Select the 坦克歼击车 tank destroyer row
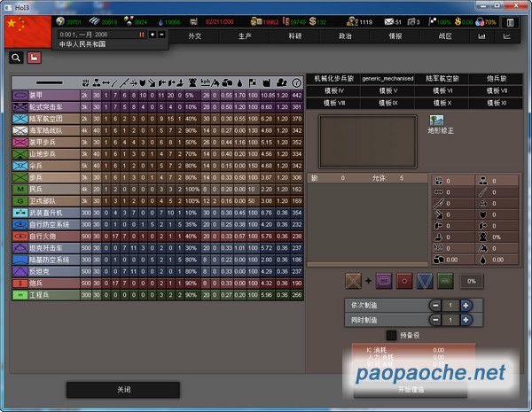 [x=158, y=248]
